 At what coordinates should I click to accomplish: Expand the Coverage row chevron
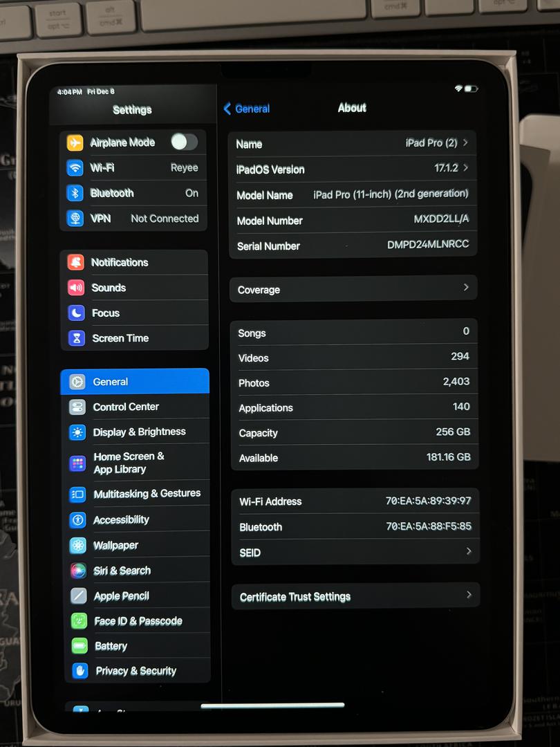466,287
